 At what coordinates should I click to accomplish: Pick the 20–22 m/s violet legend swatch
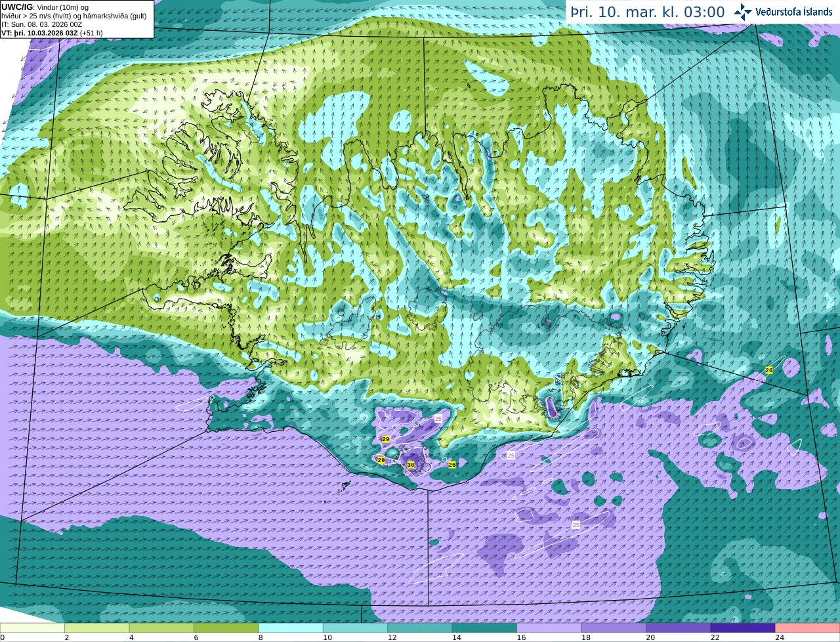click(679, 628)
